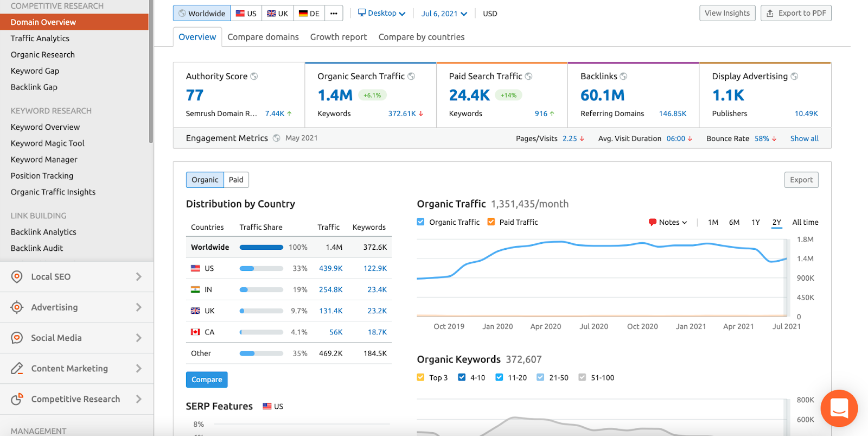
Task: Click the red Notes flag icon
Action: (x=653, y=222)
